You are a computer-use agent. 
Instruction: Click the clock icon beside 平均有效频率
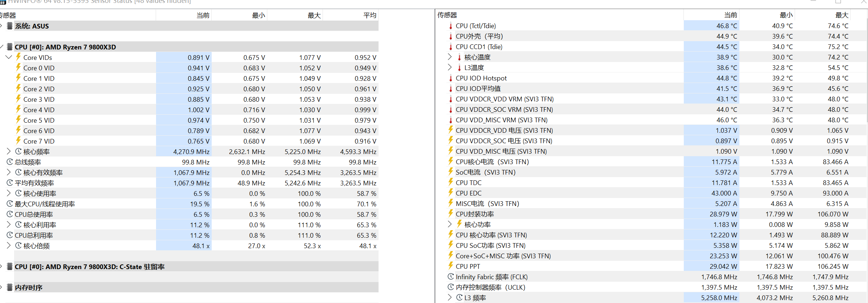coord(10,183)
